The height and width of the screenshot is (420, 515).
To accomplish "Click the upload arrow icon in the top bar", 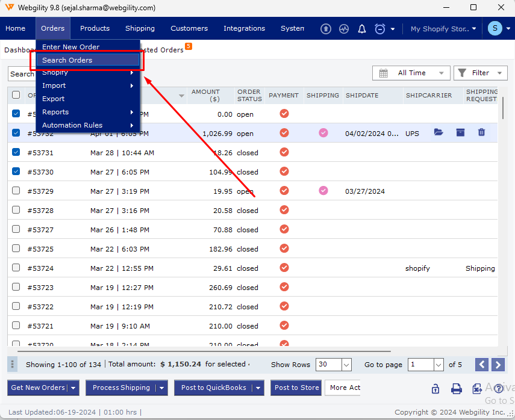I will (325, 29).
